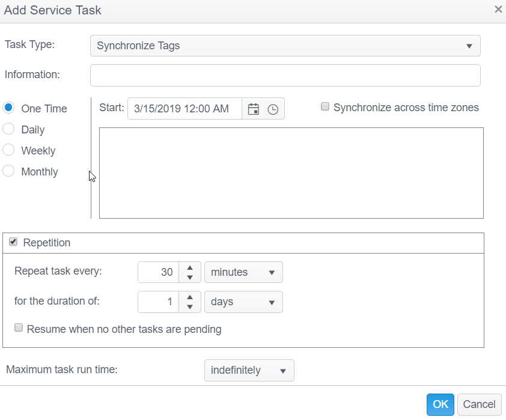Viewport: 506px width, 420px height.
Task: Expand the duration days unit dropdown
Action: (x=243, y=302)
